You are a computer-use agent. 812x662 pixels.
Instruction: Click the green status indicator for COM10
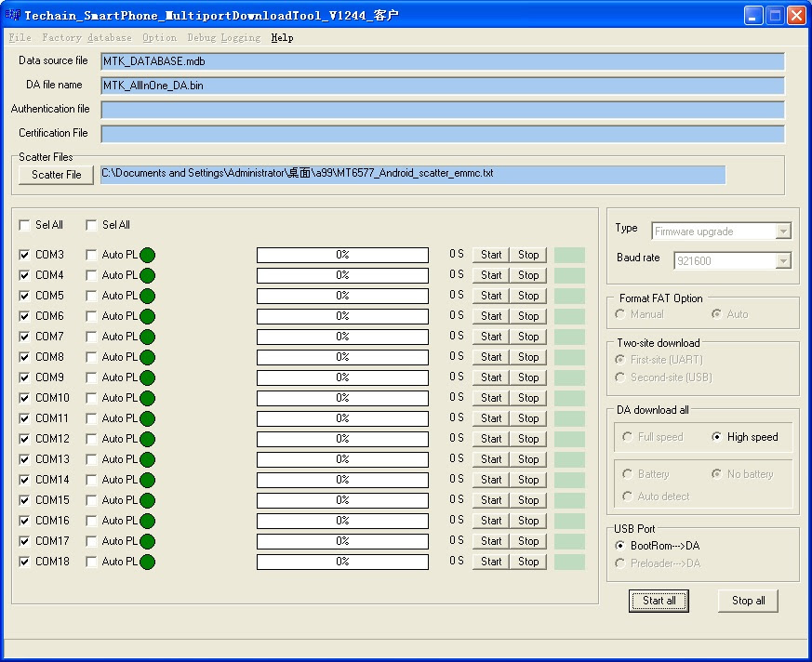(x=148, y=398)
